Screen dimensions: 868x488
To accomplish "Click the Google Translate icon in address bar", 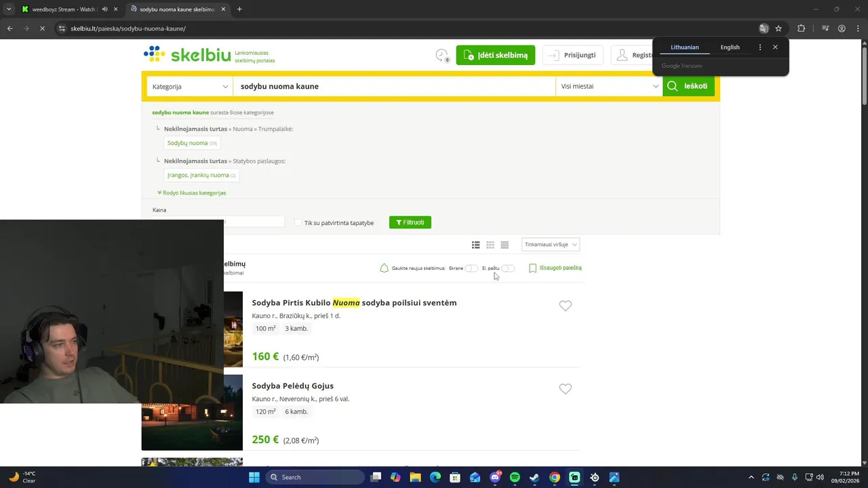I will (764, 28).
